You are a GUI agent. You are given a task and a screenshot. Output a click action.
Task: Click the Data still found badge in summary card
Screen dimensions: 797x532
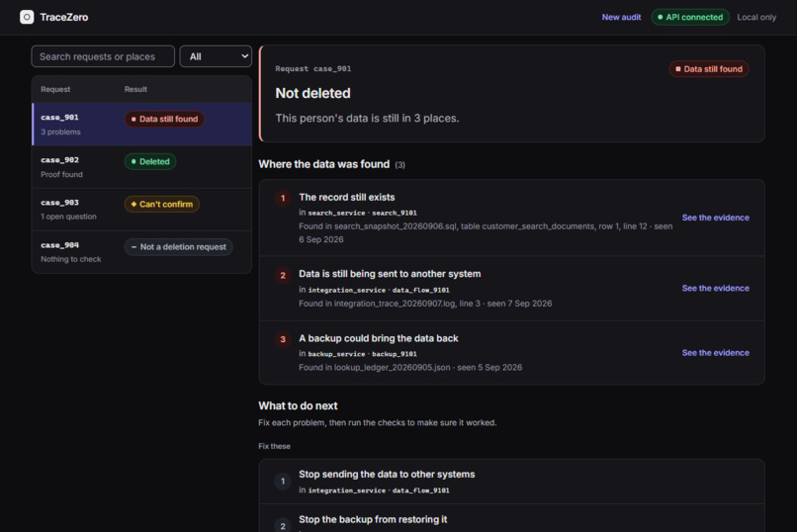click(709, 69)
